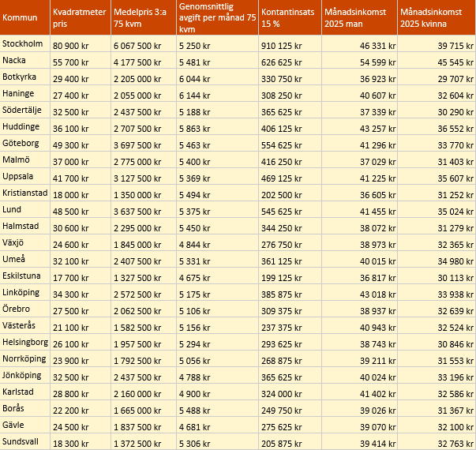Click the cell 199 125 kr
476x450 pixels.
coord(290,276)
